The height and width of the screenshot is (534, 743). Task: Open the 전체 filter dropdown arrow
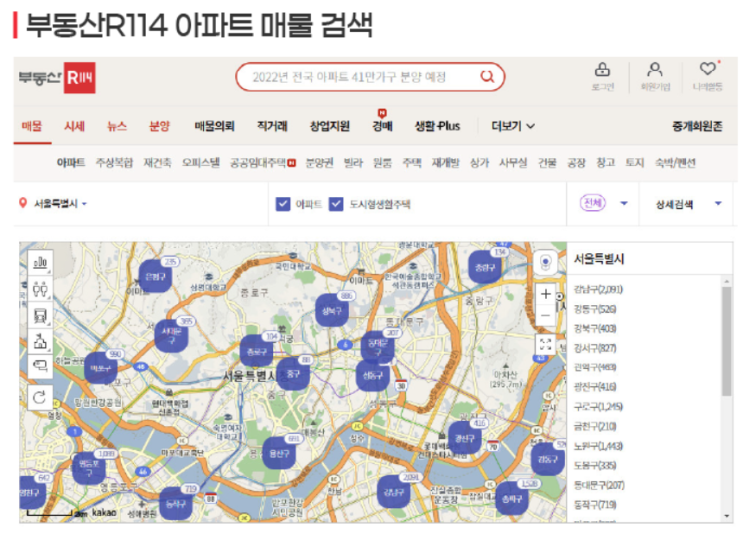[x=624, y=203]
